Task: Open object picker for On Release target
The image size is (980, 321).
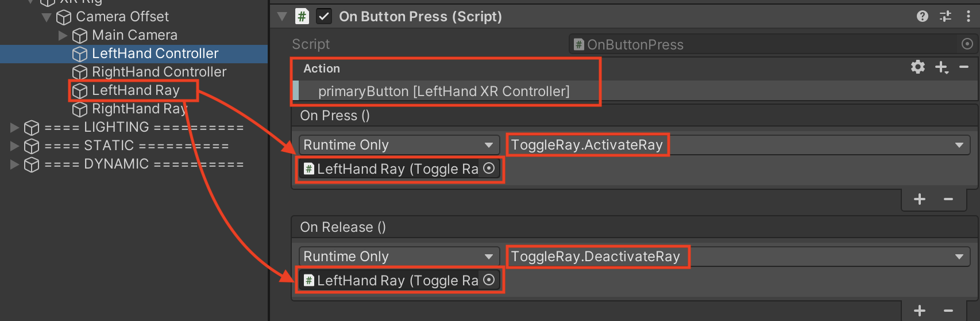Action: [x=489, y=280]
